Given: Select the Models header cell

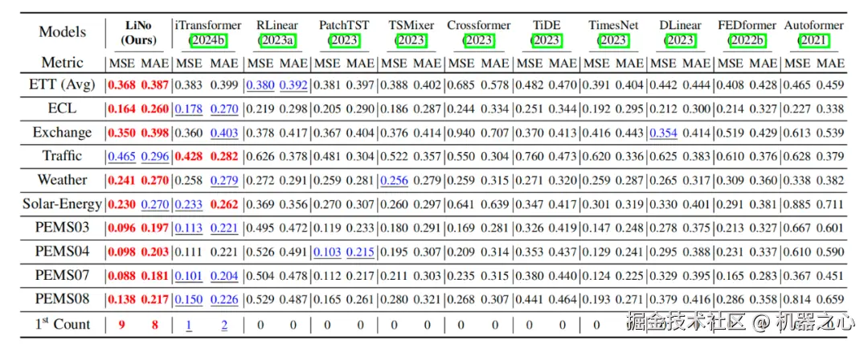Looking at the screenshot, I should click(x=63, y=31).
